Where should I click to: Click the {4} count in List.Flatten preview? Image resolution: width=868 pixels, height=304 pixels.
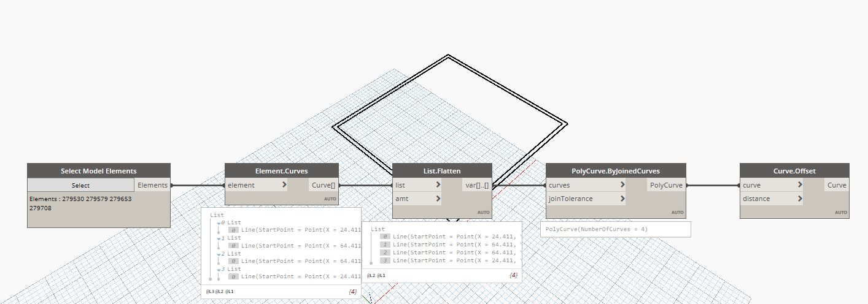pos(514,276)
